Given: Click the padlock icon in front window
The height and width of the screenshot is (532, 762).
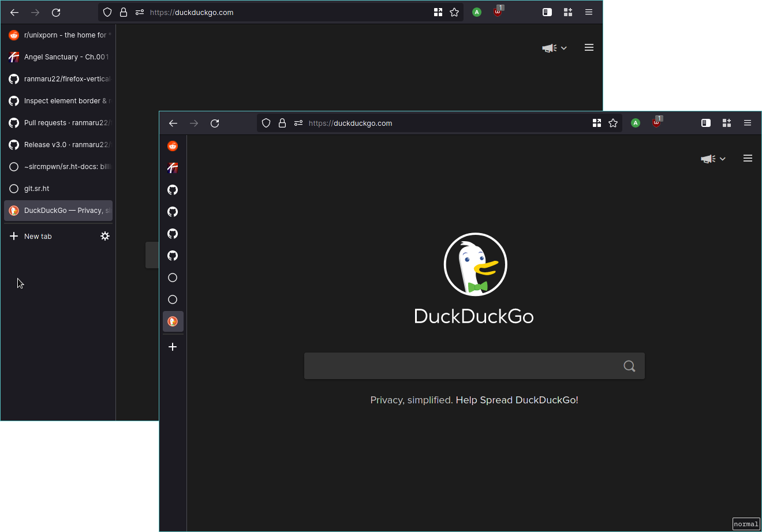Looking at the screenshot, I should coord(282,123).
